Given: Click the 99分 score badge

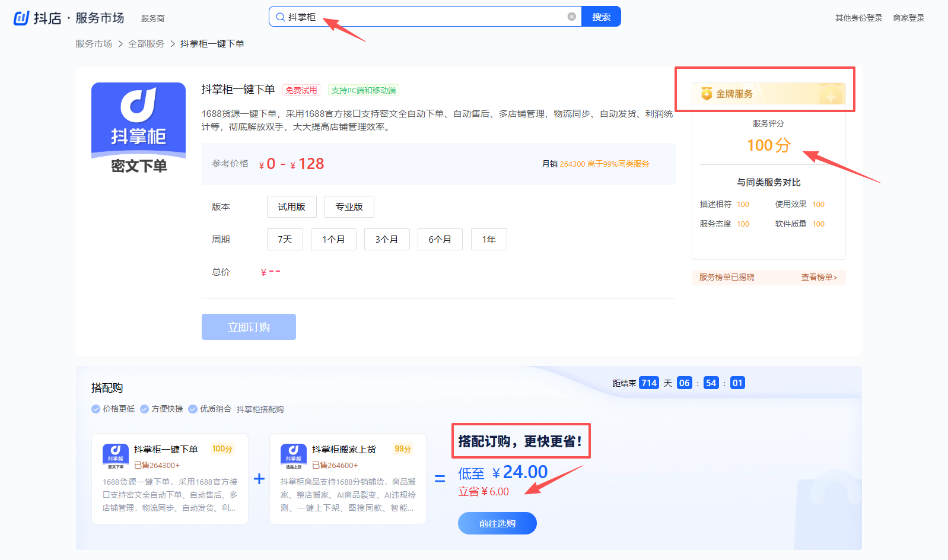Looking at the screenshot, I should (x=403, y=449).
